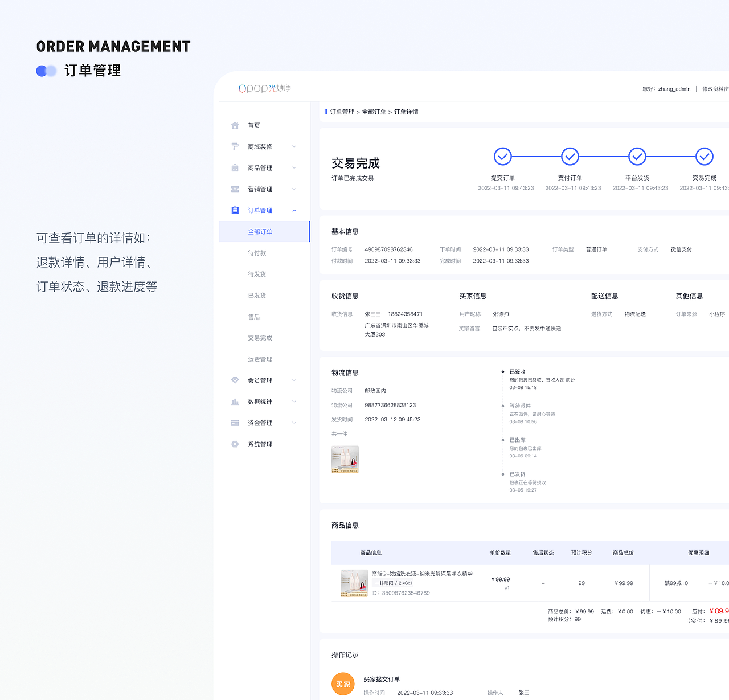Click the 平台发货 progress checkpoint
The width and height of the screenshot is (729, 700).
637,156
